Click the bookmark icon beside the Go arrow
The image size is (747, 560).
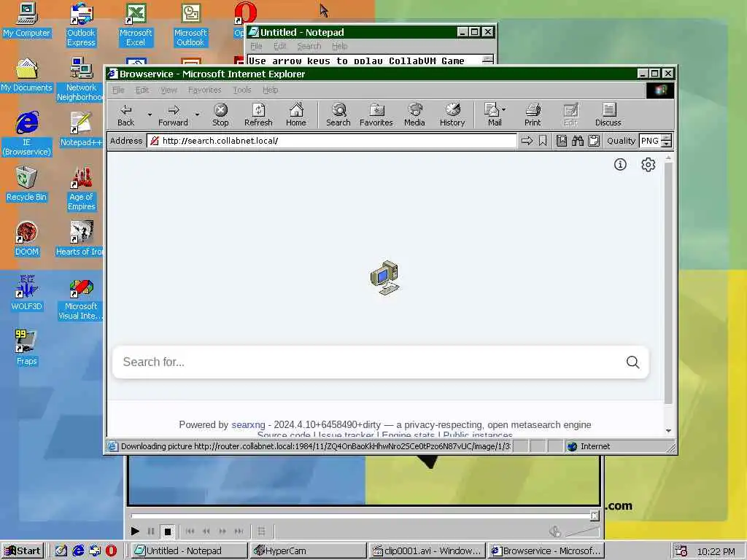pos(543,141)
